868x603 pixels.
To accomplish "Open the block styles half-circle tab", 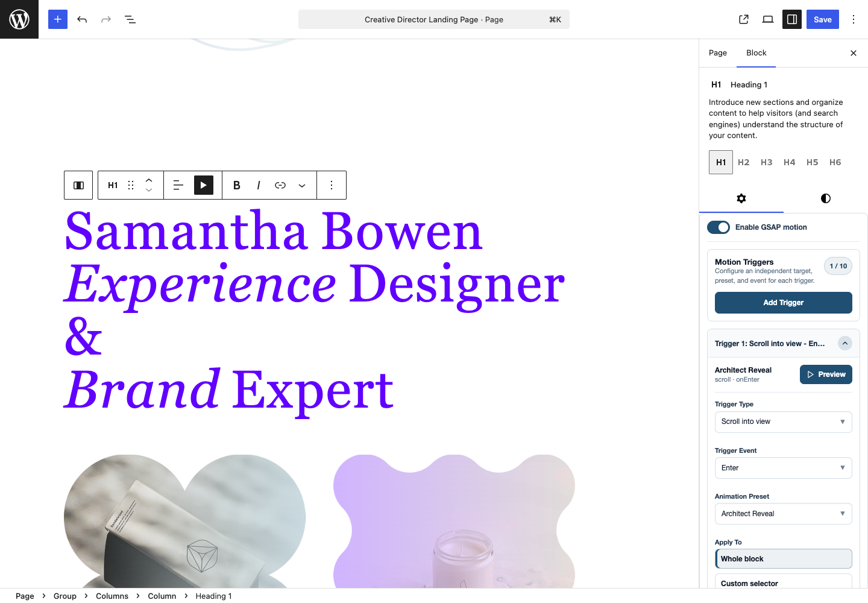I will coord(826,198).
